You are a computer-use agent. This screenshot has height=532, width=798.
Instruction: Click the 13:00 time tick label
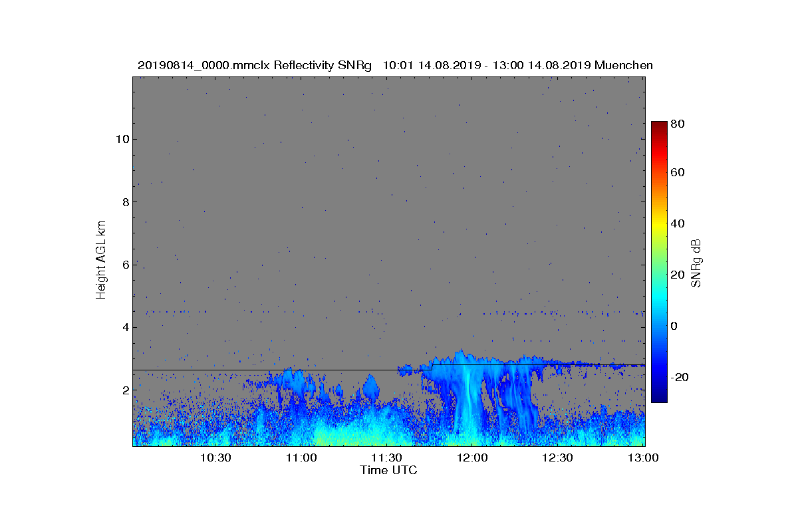tap(643, 458)
